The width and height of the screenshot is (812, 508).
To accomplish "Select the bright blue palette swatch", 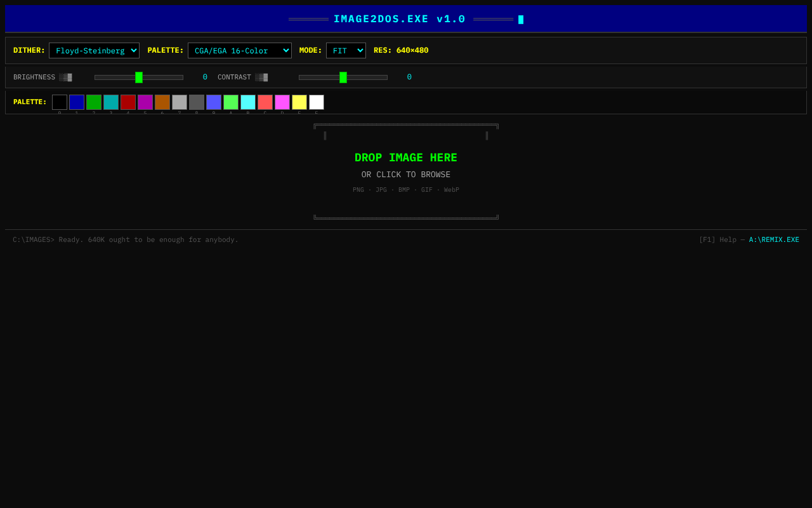I will 214,102.
